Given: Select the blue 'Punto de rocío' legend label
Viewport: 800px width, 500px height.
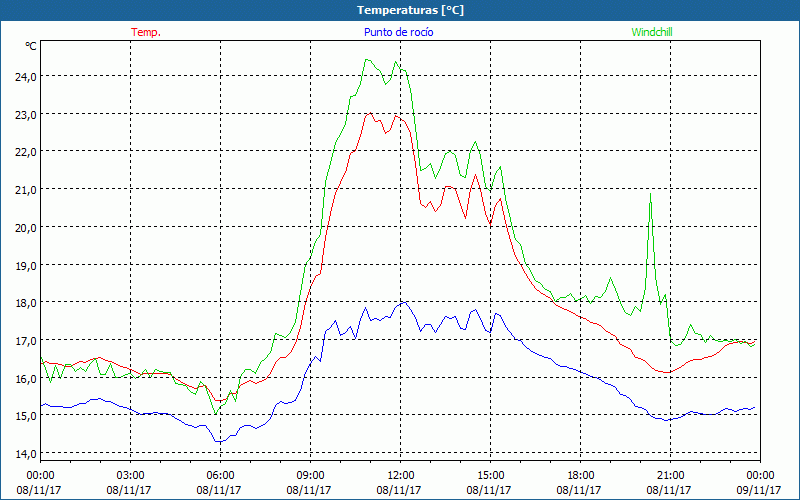Looking at the screenshot, I should pyautogui.click(x=398, y=32).
